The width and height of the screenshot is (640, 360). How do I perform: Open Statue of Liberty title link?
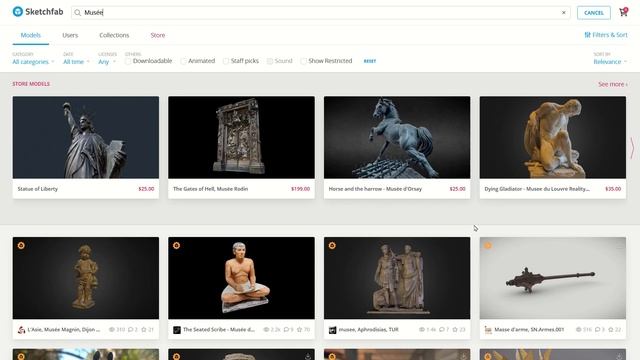[38, 189]
